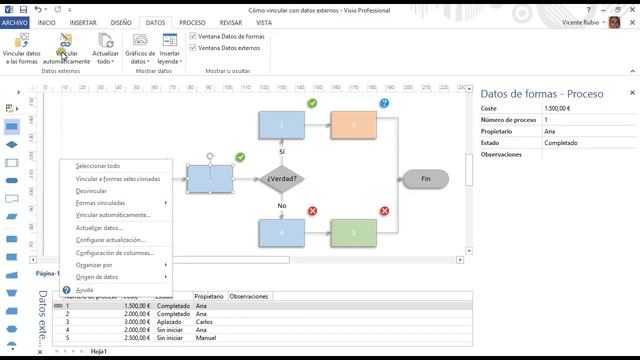Expand the shapes panel chevron
Image resolution: width=640 pixels, height=360 pixels.
(18, 92)
